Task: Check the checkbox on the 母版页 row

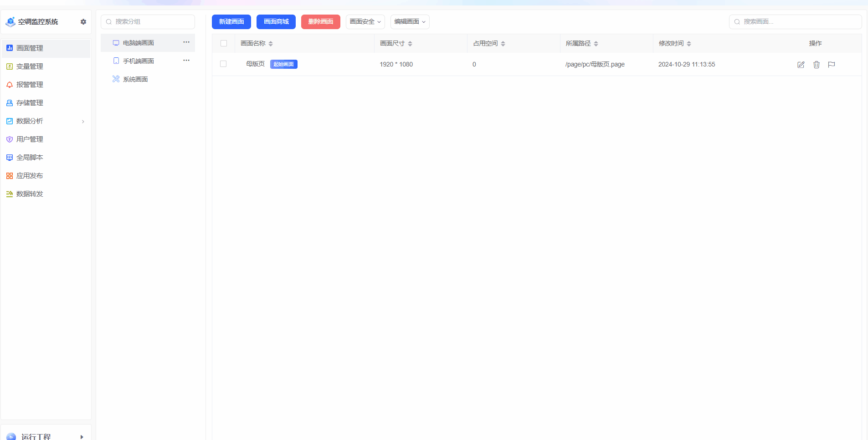Action: pos(223,64)
